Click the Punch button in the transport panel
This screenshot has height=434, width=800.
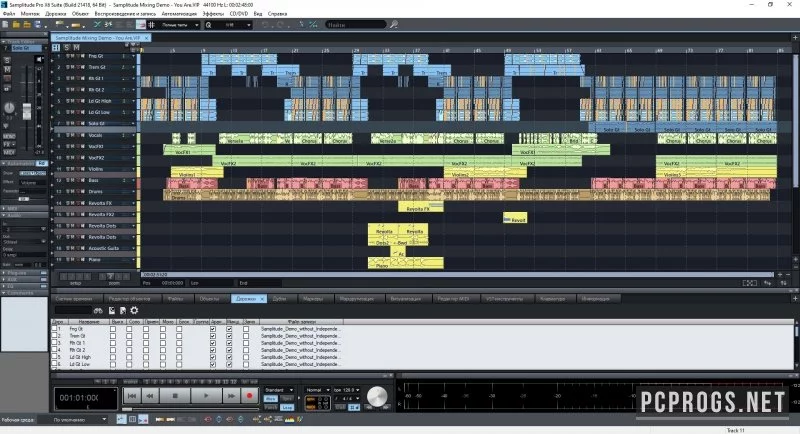pos(271,407)
